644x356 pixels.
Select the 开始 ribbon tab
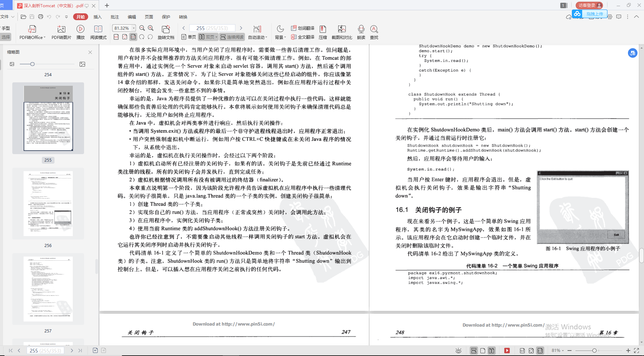81,17
